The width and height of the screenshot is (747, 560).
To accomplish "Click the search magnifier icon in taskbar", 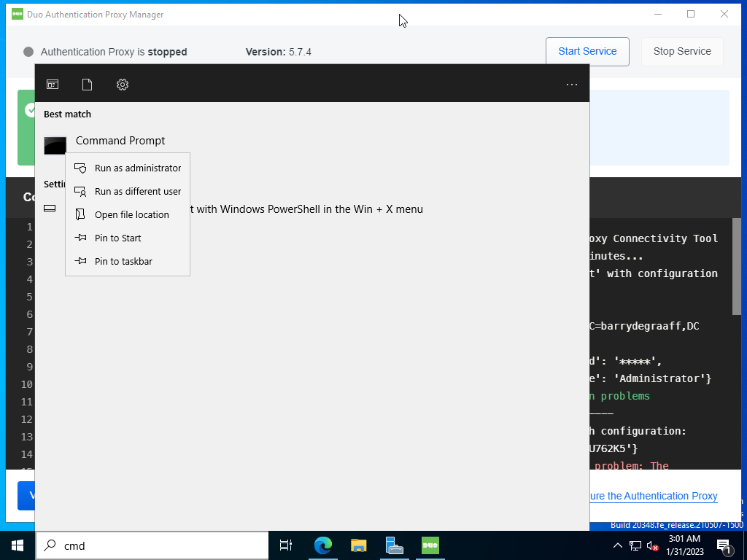I will coord(50,545).
